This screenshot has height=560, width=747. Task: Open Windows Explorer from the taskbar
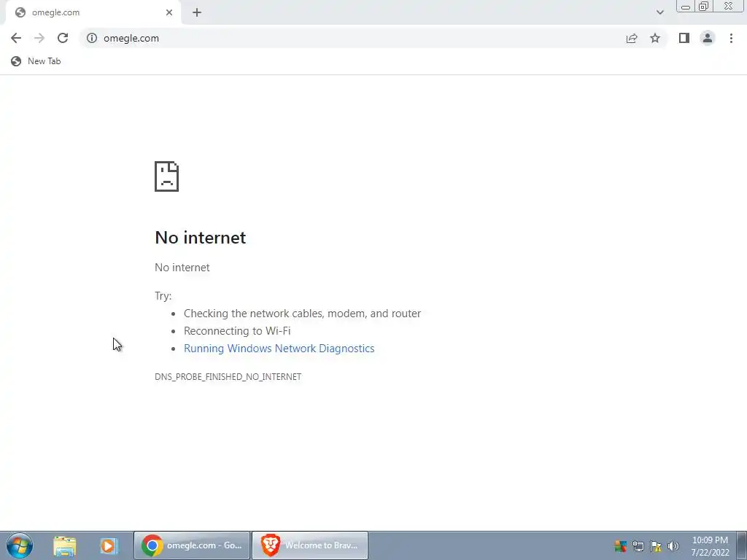pyautogui.click(x=65, y=545)
